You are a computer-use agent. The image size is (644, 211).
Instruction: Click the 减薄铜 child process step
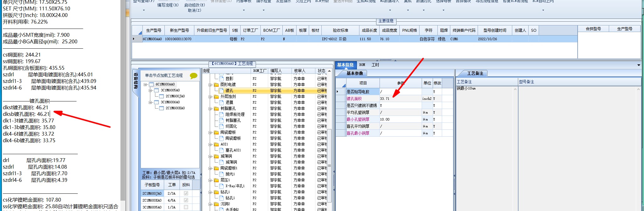click(231, 162)
